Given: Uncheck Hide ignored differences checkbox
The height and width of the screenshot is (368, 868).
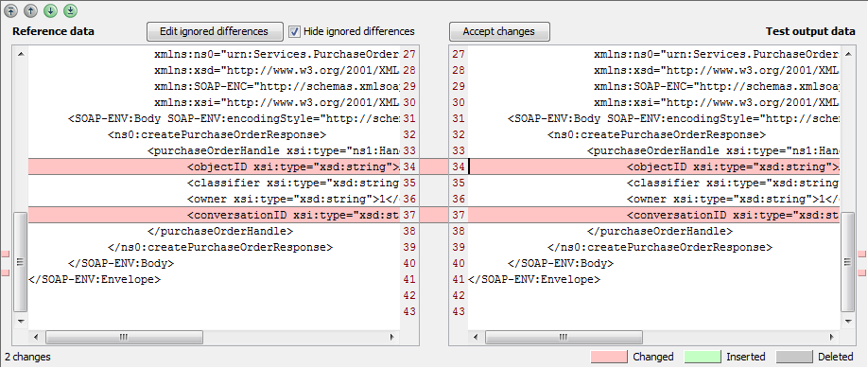Looking at the screenshot, I should coord(294,31).
